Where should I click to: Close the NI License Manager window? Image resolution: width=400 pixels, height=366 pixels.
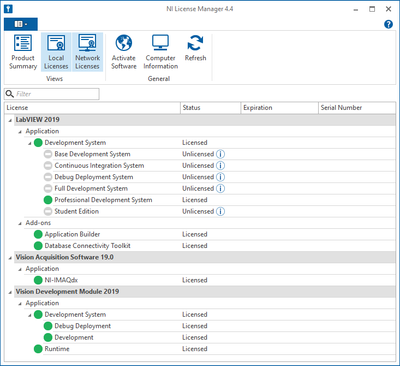pyautogui.click(x=388, y=9)
